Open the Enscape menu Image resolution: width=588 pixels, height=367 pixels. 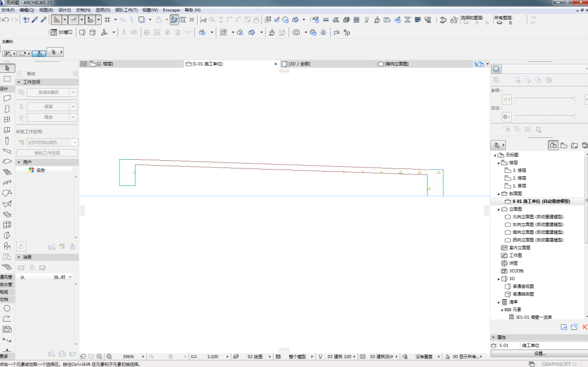click(x=171, y=10)
